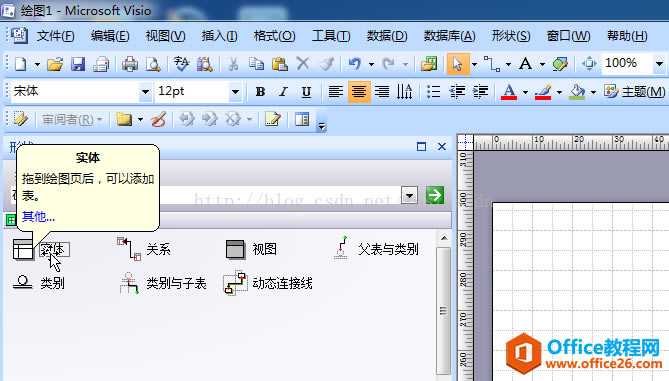669x381 pixels.
Task: Align text to the left
Action: pos(336,92)
